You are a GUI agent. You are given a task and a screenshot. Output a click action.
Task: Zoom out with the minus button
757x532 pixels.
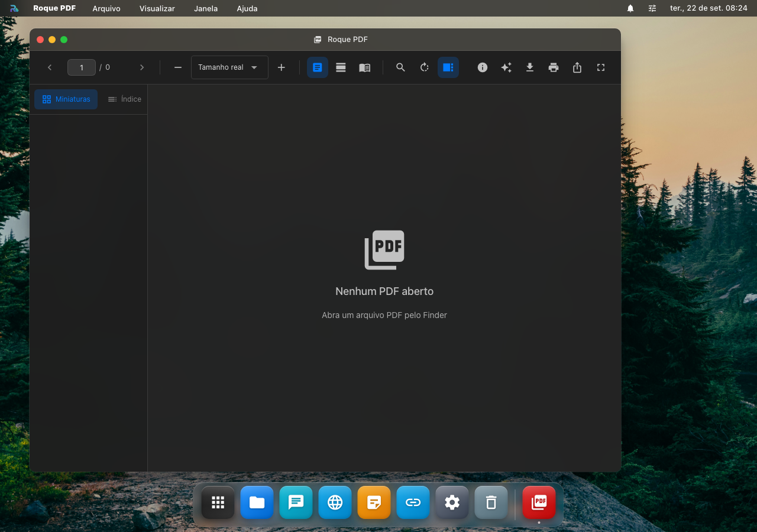pyautogui.click(x=178, y=67)
